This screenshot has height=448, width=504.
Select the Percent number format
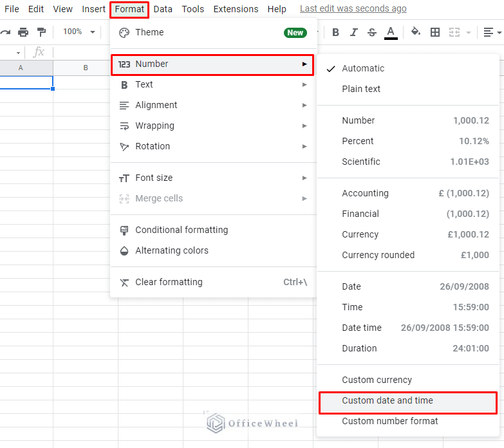[358, 141]
